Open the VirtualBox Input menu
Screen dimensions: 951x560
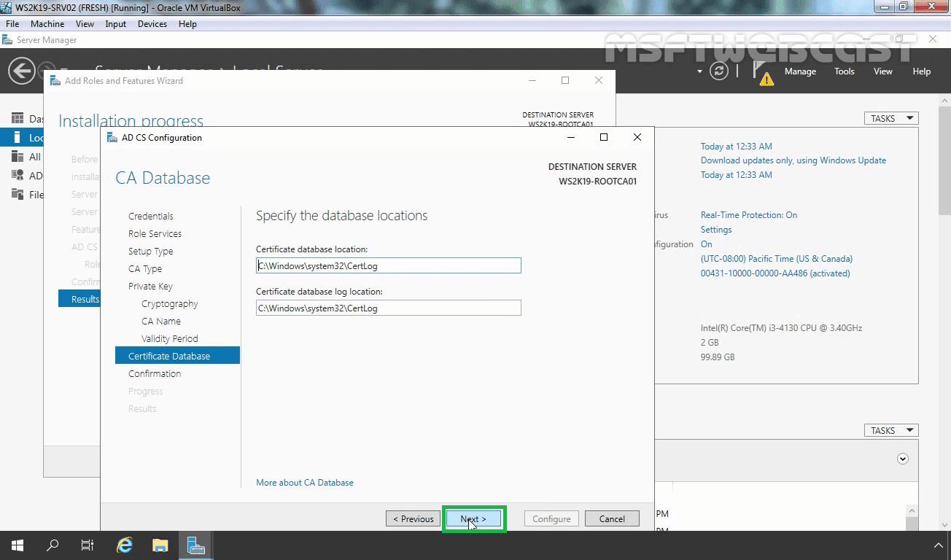click(115, 24)
